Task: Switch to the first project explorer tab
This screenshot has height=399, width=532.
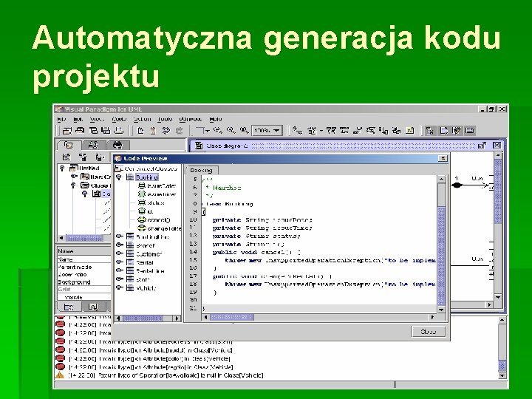Action: (69, 146)
